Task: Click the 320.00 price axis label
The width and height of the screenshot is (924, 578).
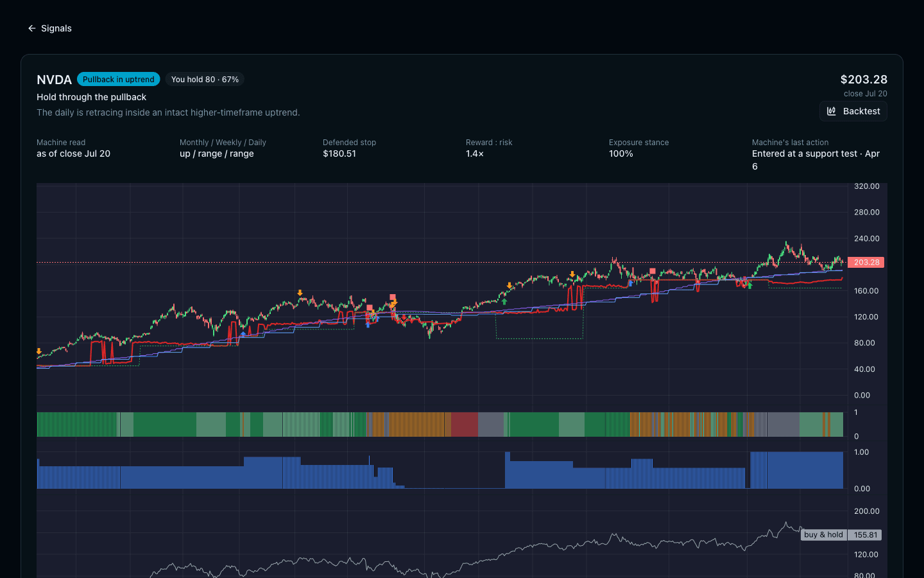Action: (x=866, y=186)
